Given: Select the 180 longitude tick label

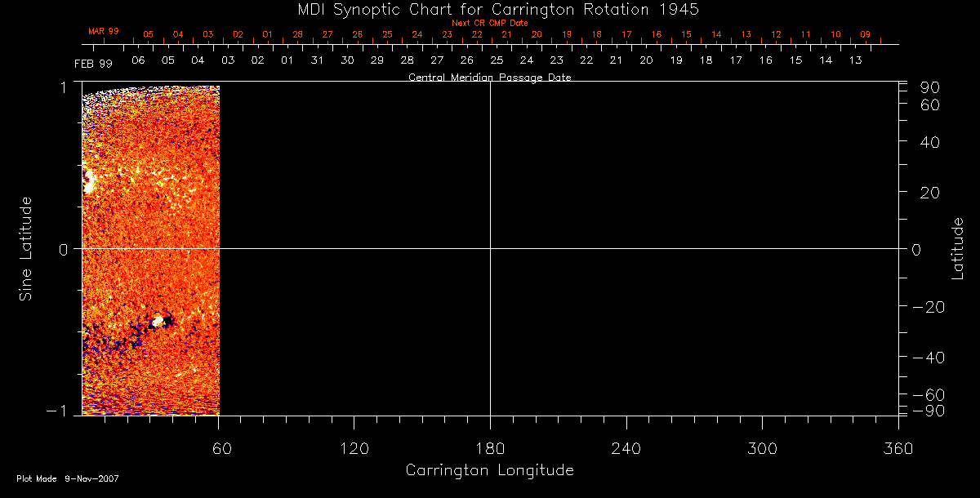Looking at the screenshot, I should pyautogui.click(x=489, y=448).
